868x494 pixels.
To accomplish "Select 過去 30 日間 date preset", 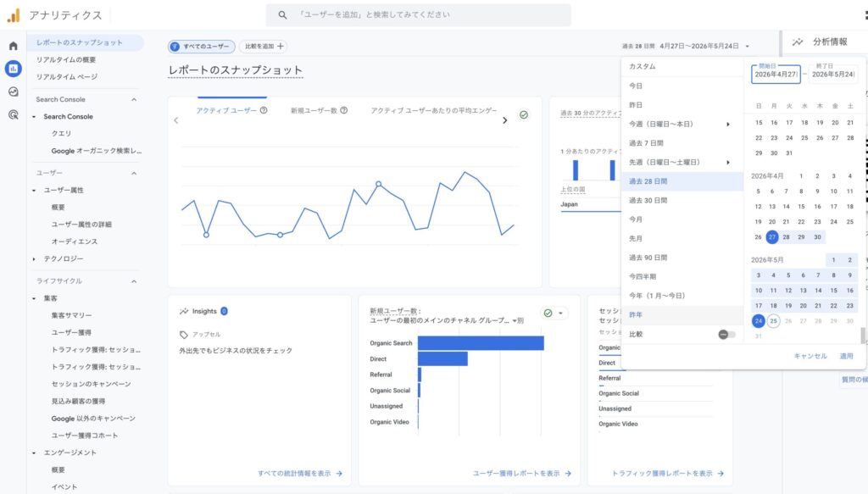I will (x=682, y=200).
